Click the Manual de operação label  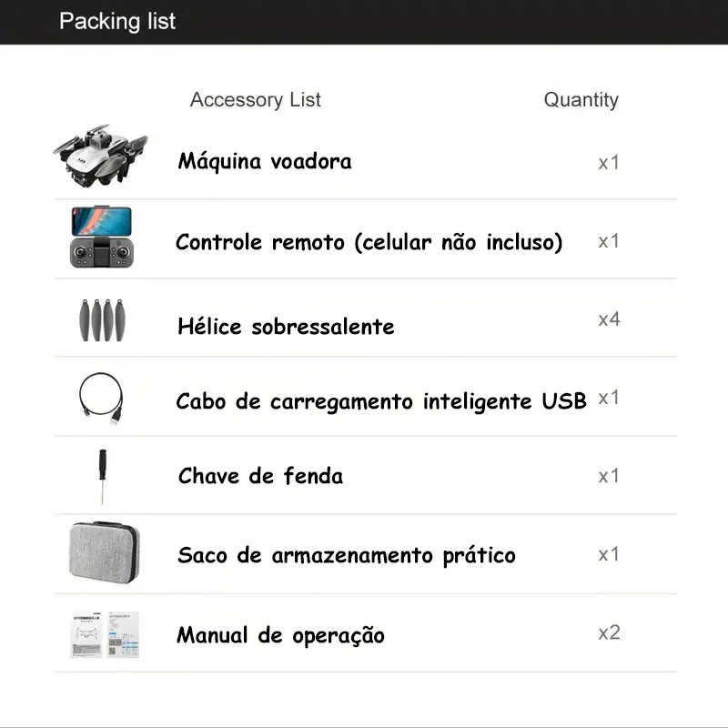point(280,635)
